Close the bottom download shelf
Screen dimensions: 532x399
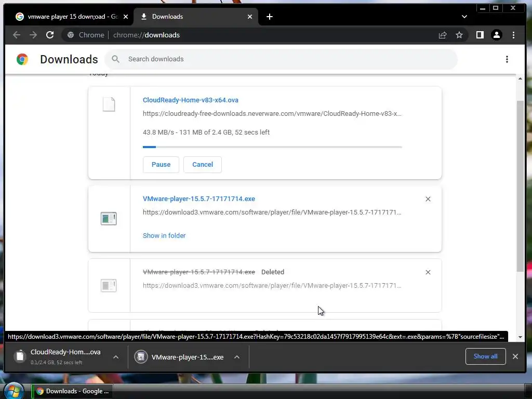[515, 356]
